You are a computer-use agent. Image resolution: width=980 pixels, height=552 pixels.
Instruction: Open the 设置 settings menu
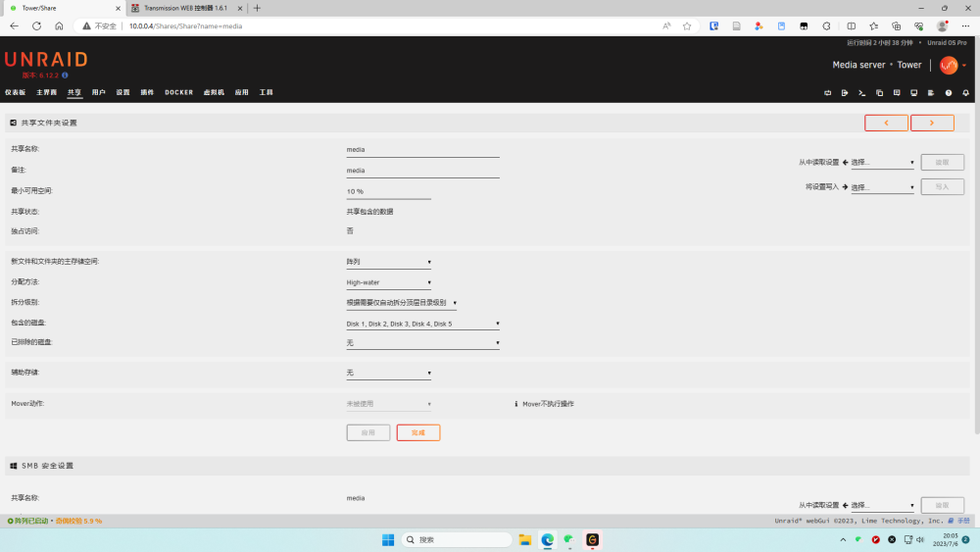[x=123, y=92]
